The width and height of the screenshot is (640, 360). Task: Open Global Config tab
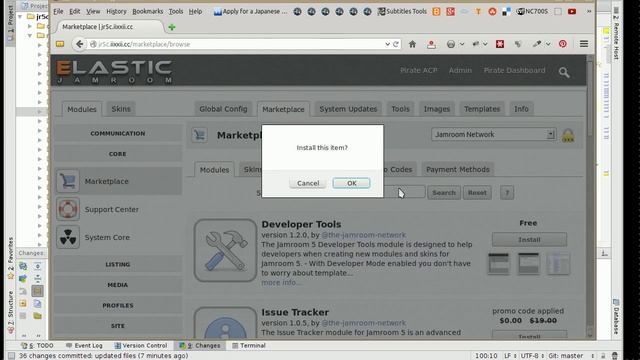tap(223, 109)
